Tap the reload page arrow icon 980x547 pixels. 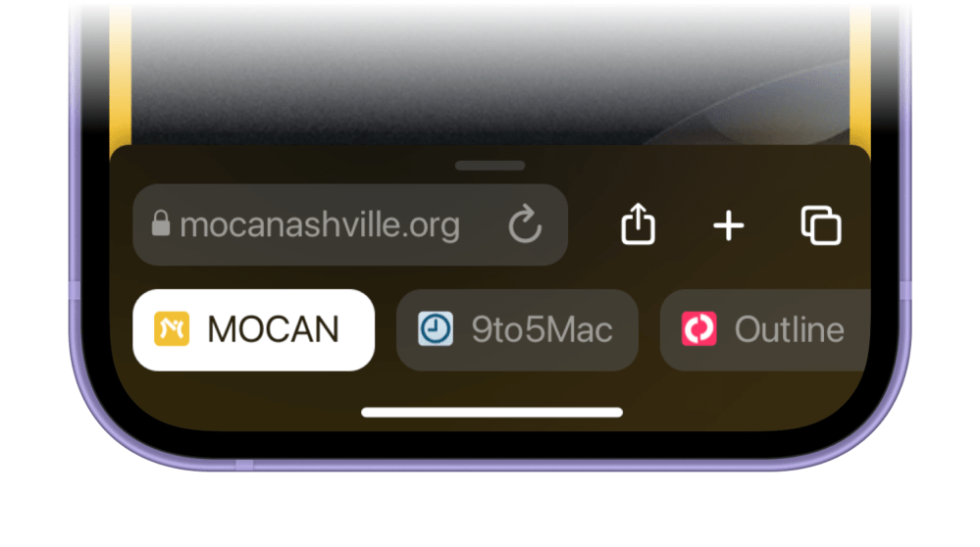525,224
